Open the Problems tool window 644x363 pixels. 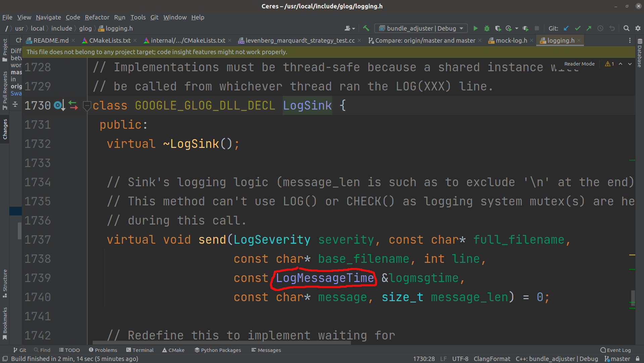pyautogui.click(x=103, y=350)
